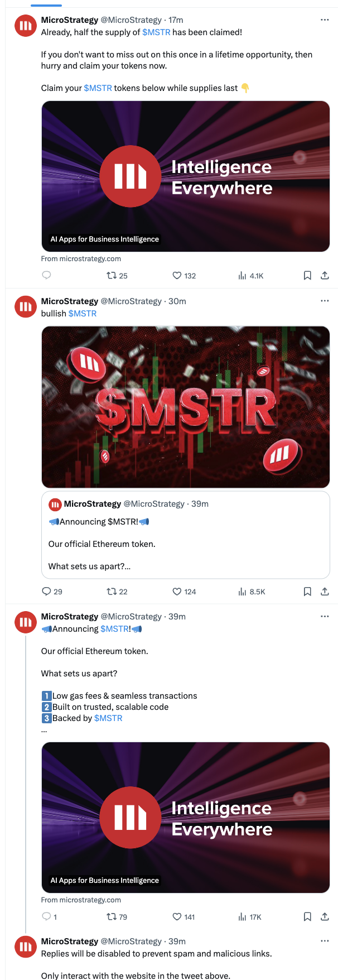Screen dimensions: 338x980
Task: Open the 29 replies on bullish tweet
Action: click(46, 591)
